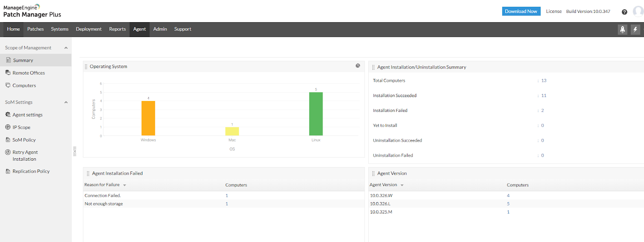
Task: Click the orange Windows bar
Action: pyautogui.click(x=148, y=118)
